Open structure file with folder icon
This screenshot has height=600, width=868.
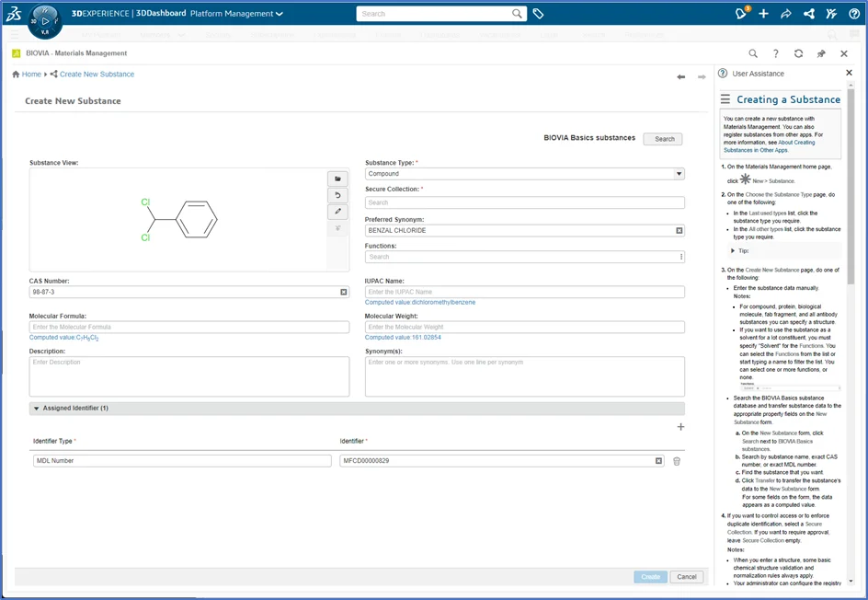[x=337, y=179]
